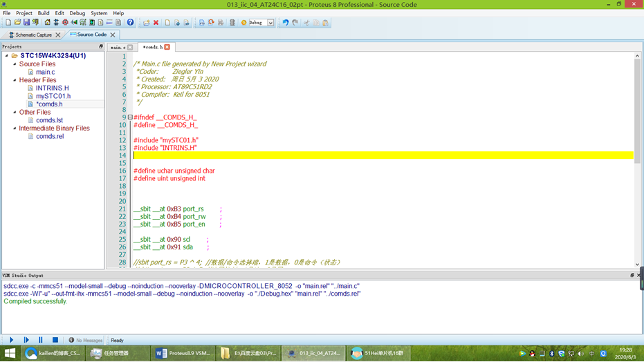644x362 pixels.
Task: Select INTRINS.H in project tree
Action: point(52,88)
